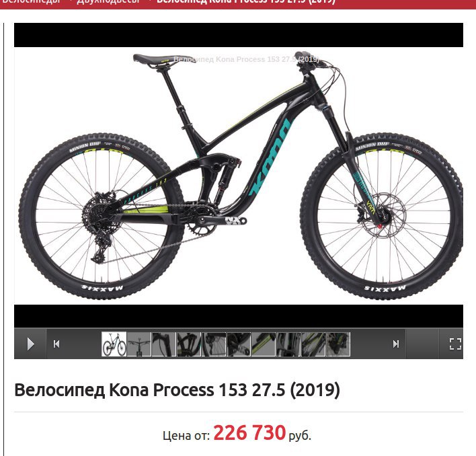Start the gallery slideshow with play button
The height and width of the screenshot is (456, 476).
click(x=30, y=344)
